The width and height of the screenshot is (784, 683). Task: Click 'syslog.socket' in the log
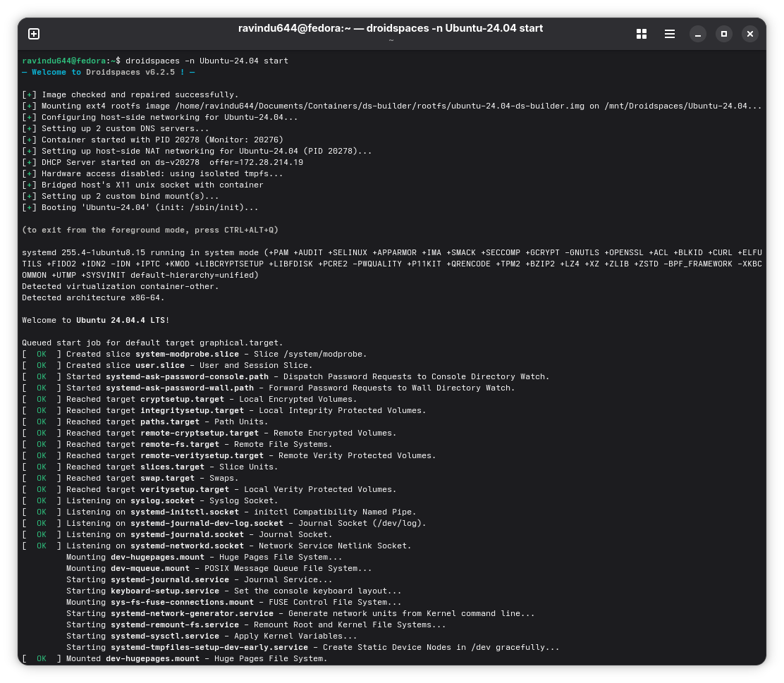[162, 501]
